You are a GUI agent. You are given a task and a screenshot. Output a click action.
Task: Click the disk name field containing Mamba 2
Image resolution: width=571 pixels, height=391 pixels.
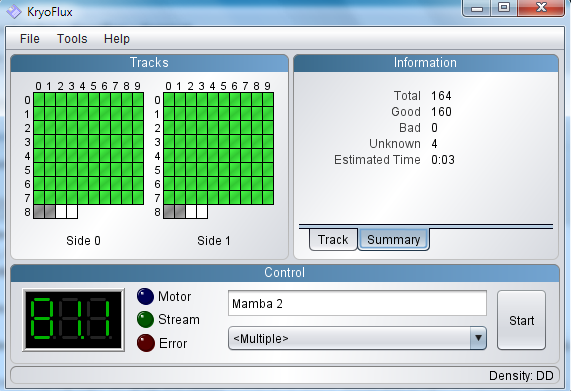coord(357,303)
